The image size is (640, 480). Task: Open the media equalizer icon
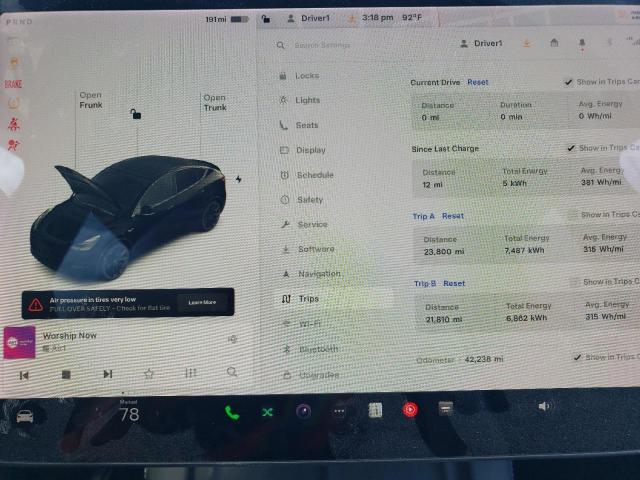tap(191, 373)
